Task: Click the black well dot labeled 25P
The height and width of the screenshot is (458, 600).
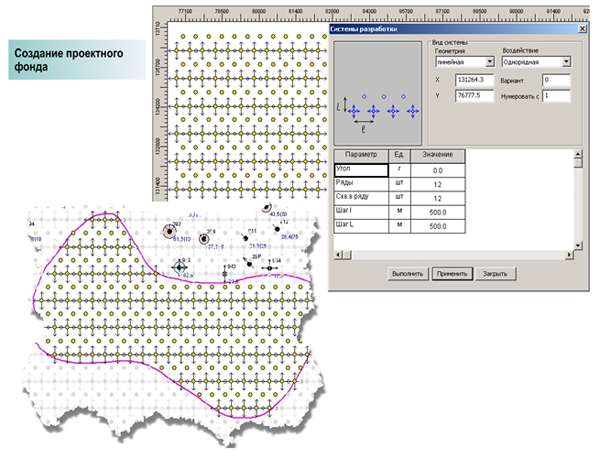Action: [x=249, y=264]
